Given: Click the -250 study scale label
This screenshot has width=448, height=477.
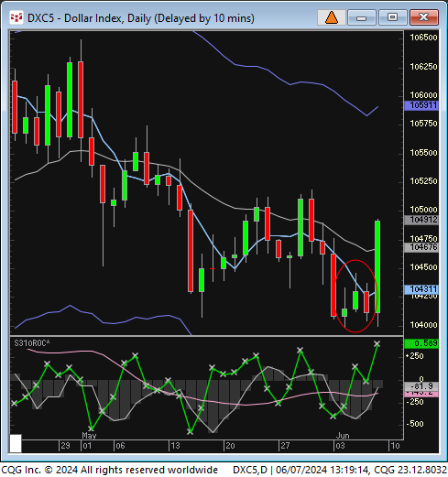Looking at the screenshot, I should pos(415,402).
